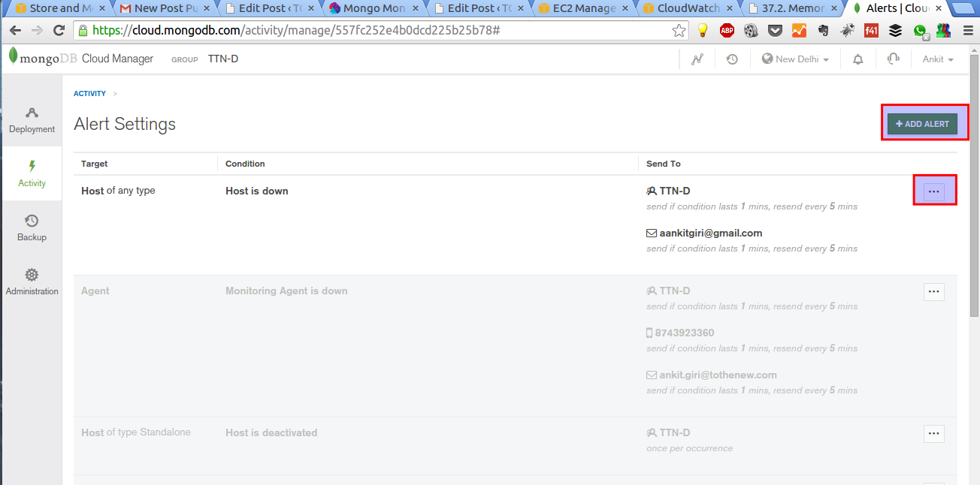Click the once per occurrence text
This screenshot has height=485, width=980.
coord(689,448)
